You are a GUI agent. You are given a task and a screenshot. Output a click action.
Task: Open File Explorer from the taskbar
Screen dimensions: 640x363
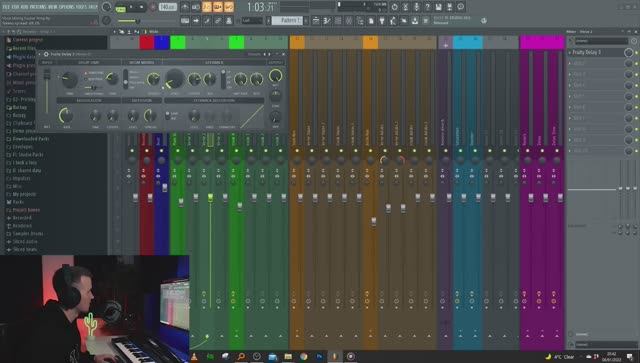pos(288,356)
